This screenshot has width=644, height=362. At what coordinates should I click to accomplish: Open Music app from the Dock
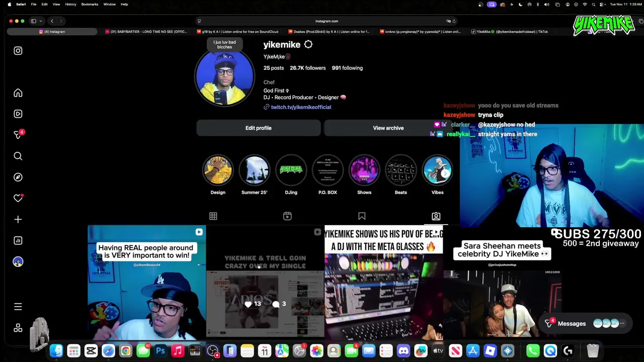178,350
